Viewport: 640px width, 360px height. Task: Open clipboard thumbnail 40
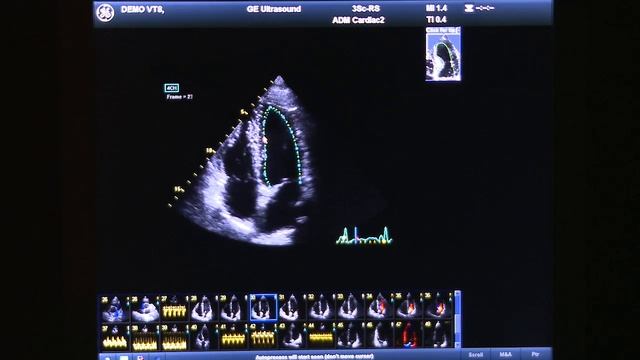tap(203, 337)
